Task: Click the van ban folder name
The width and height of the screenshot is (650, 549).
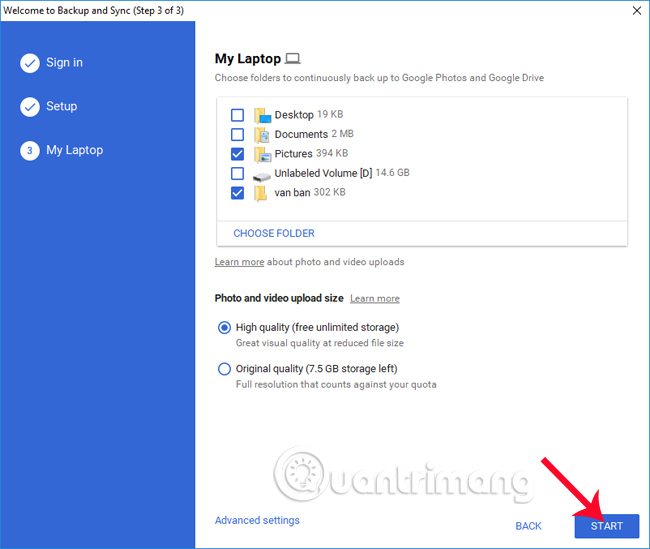Action: point(292,193)
